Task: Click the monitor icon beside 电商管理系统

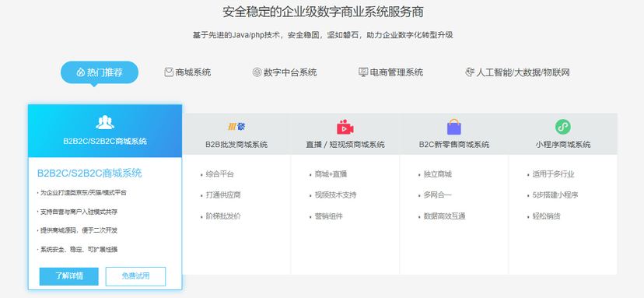Action: [x=363, y=73]
